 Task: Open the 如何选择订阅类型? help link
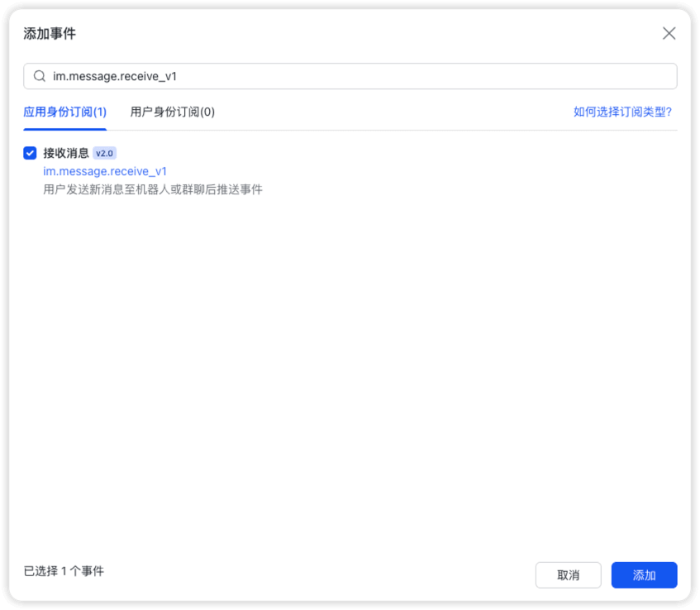coord(622,112)
